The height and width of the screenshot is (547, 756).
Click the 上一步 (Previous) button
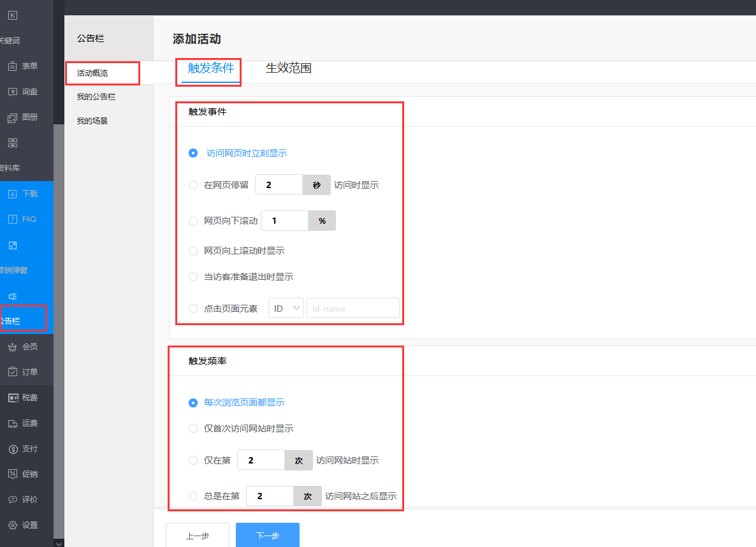tap(197, 536)
